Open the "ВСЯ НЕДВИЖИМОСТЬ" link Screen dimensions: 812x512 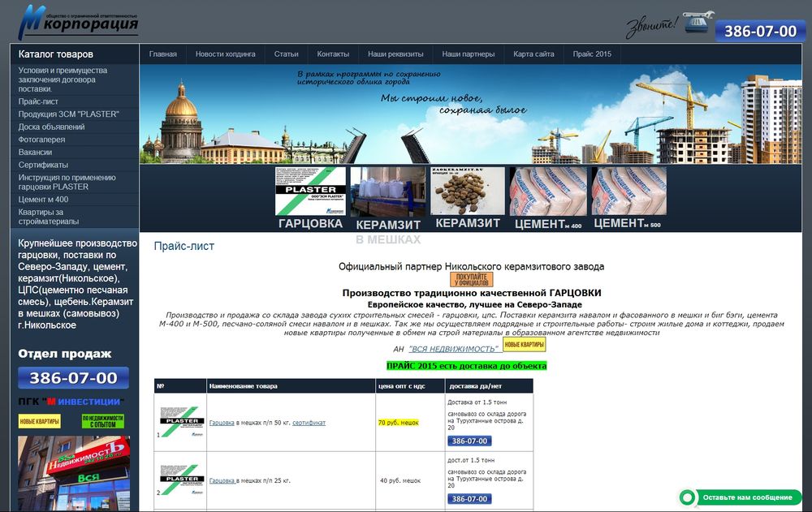454,349
